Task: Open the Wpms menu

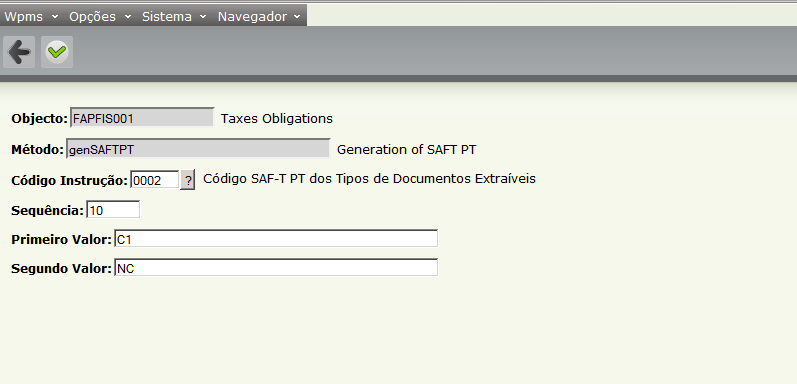Action: [x=32, y=16]
